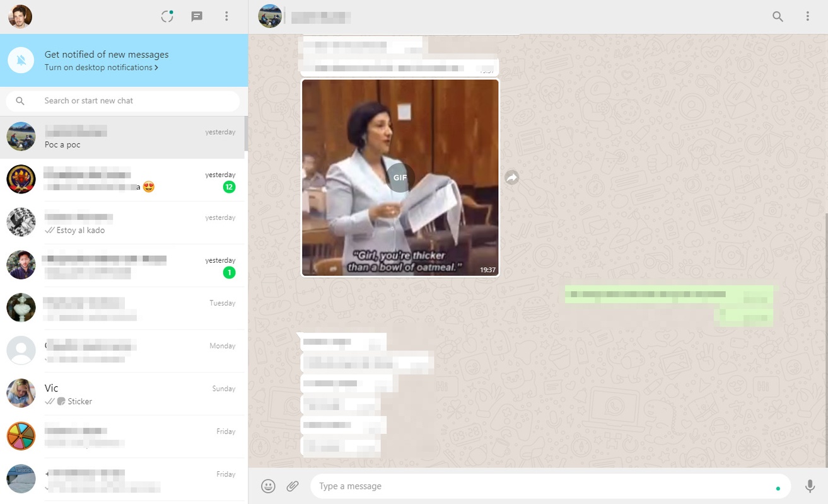Open chat with preview 'Poc a poc'
This screenshot has width=828, height=504.
tap(123, 137)
